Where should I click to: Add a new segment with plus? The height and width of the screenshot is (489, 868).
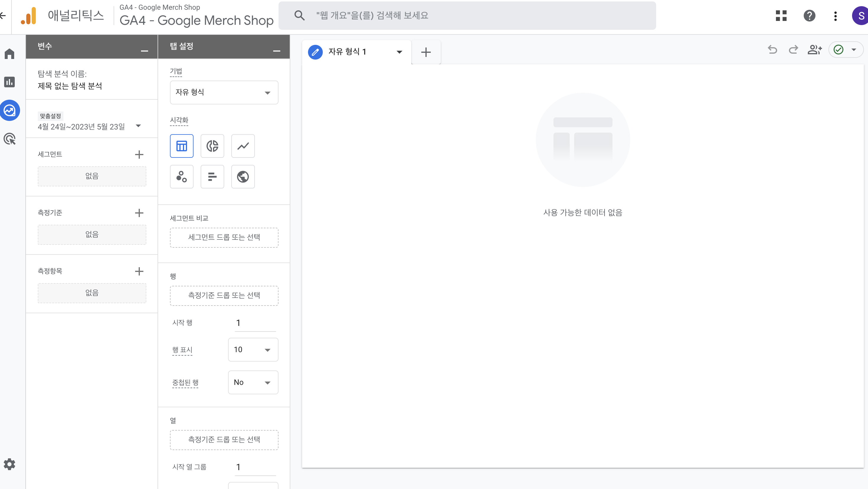tap(139, 155)
